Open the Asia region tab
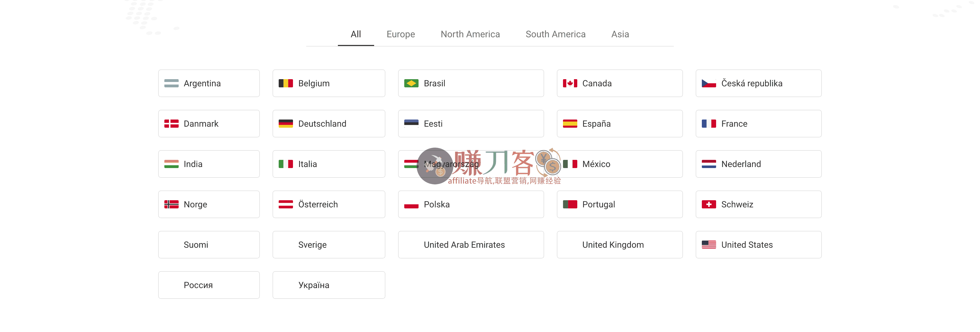 click(620, 34)
